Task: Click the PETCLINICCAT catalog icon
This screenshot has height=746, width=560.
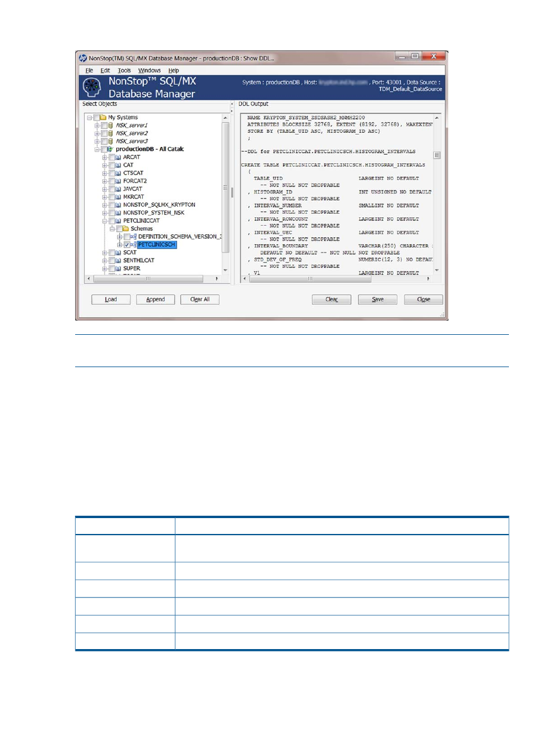Action: tap(118, 221)
